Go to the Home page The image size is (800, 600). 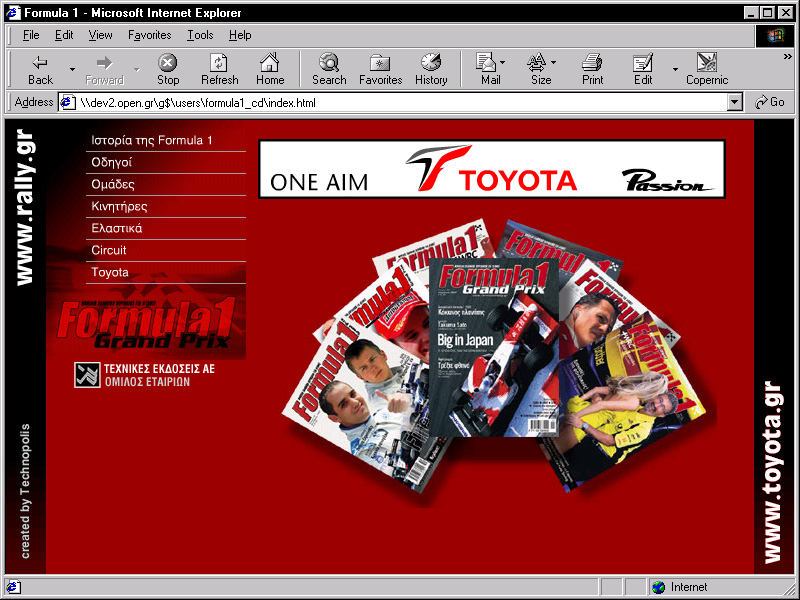pos(270,69)
